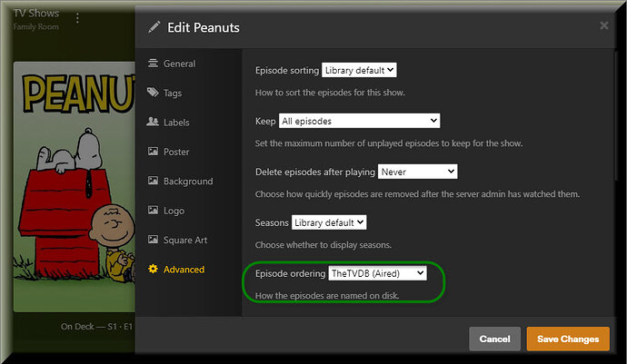Open the Background section
This screenshot has width=627, height=364.
(188, 182)
